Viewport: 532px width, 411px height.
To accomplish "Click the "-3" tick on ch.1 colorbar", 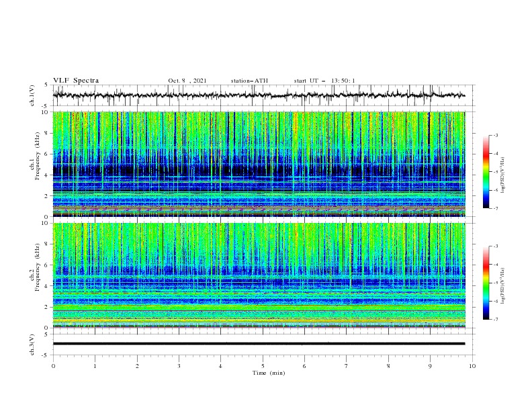I will click(x=495, y=135).
